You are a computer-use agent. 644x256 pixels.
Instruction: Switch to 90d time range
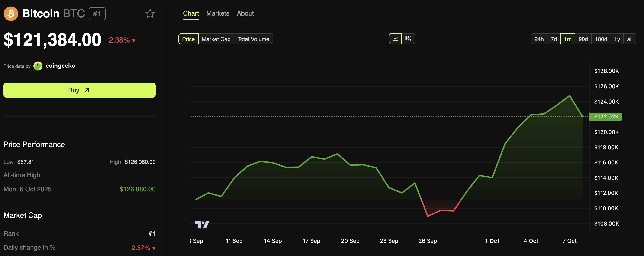[x=583, y=39]
